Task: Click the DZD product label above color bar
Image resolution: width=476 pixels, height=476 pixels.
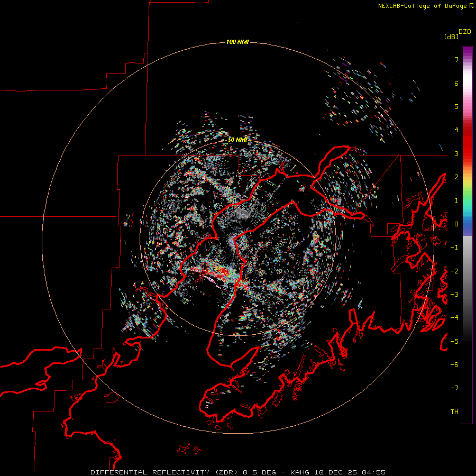Action: coord(465,32)
